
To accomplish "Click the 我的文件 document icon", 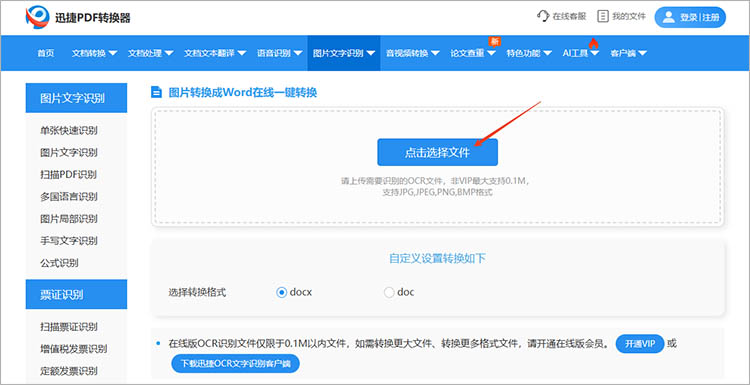I will click(603, 16).
